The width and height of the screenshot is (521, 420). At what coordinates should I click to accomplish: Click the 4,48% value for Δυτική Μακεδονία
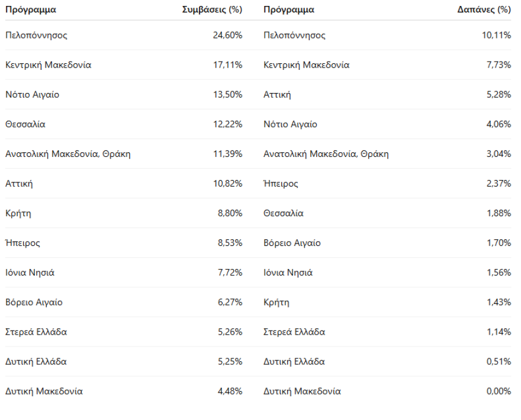point(230,391)
